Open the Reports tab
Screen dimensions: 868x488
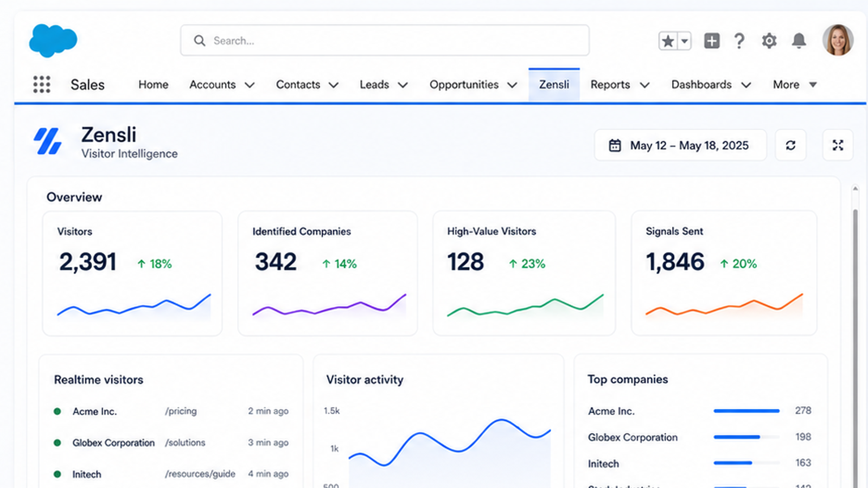(610, 85)
